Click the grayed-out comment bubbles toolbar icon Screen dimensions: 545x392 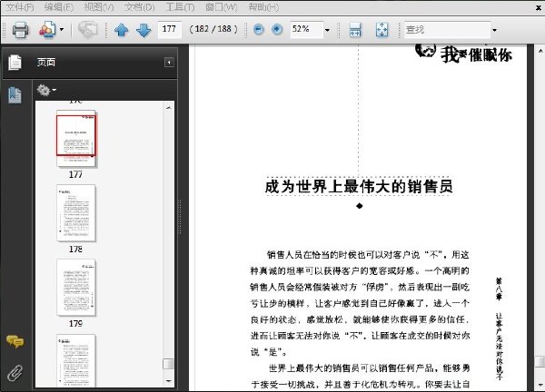pyautogui.click(x=87, y=30)
